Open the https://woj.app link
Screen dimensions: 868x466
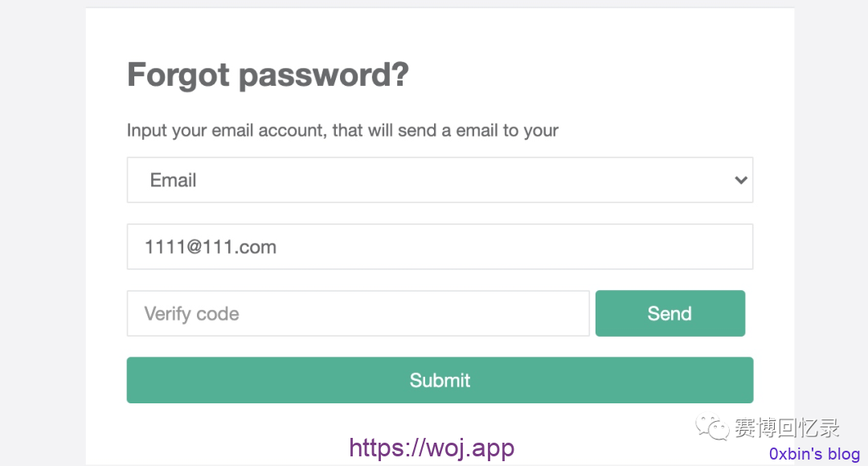432,448
